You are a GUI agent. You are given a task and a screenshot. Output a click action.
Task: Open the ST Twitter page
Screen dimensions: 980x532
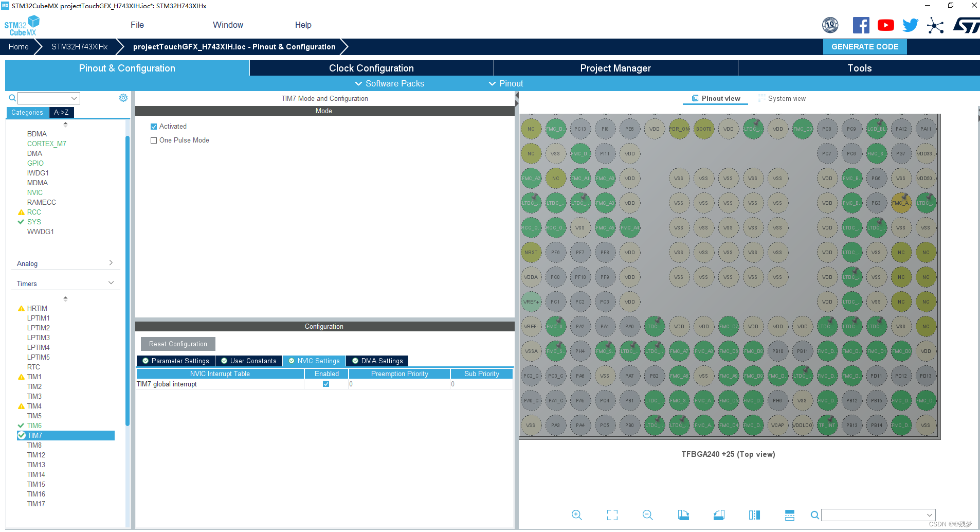(x=910, y=25)
